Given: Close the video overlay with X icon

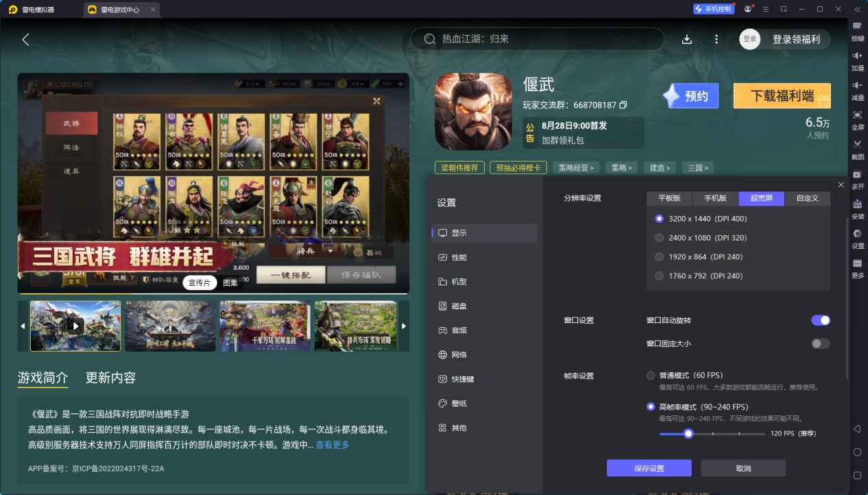Looking at the screenshot, I should click(x=376, y=101).
